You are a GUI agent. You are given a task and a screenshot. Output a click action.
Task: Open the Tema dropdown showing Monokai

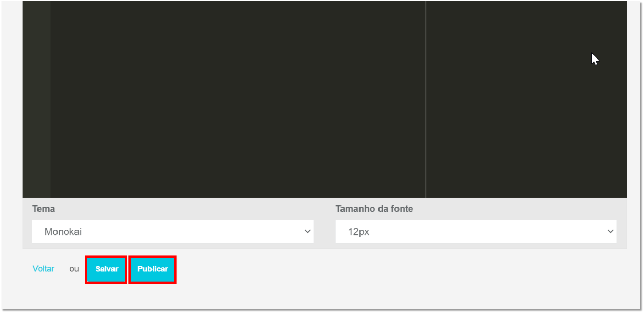pos(173,231)
